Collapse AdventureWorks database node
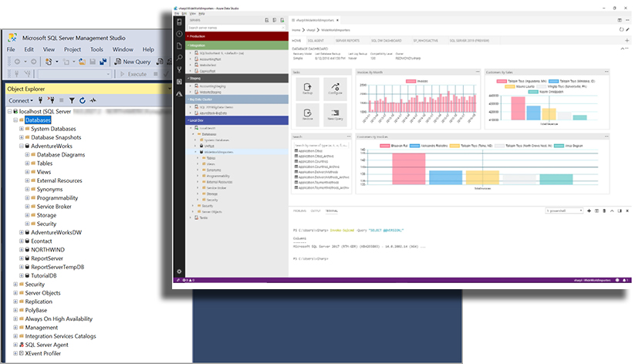 pyautogui.click(x=22, y=146)
